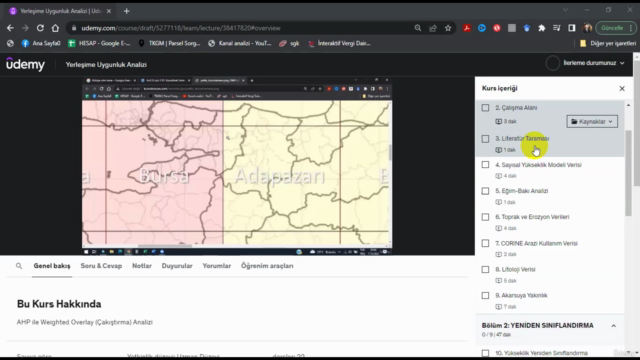640x360 pixels.
Task: Open lecture 7. CORINE Arazi Kullanım Verisi
Action: pos(536,243)
